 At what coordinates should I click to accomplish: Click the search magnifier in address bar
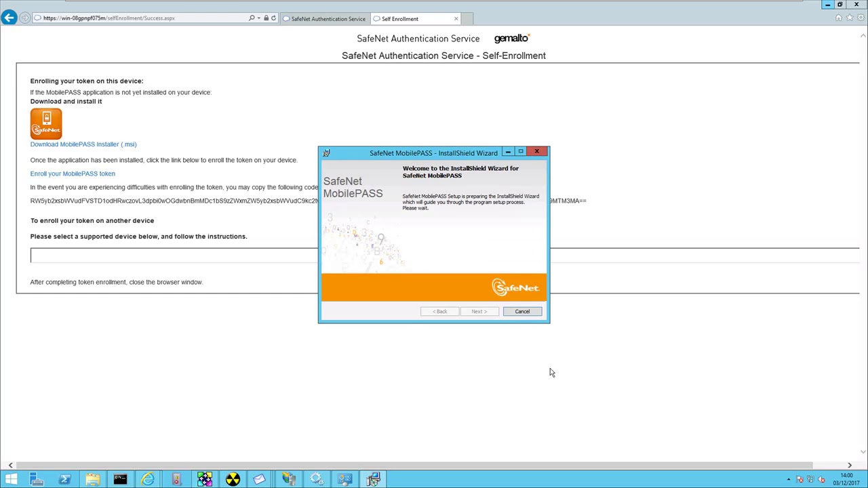click(x=252, y=18)
